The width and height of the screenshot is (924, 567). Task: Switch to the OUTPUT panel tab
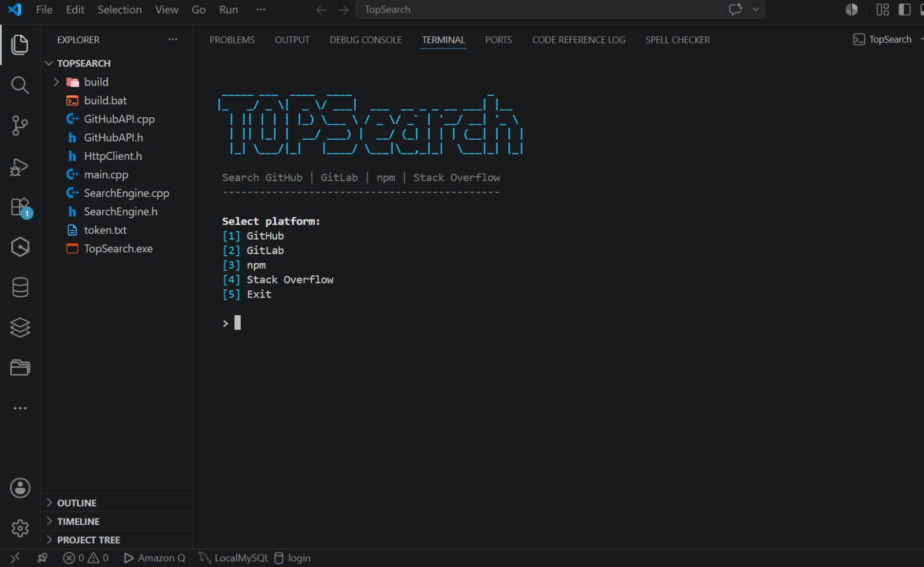tap(292, 40)
